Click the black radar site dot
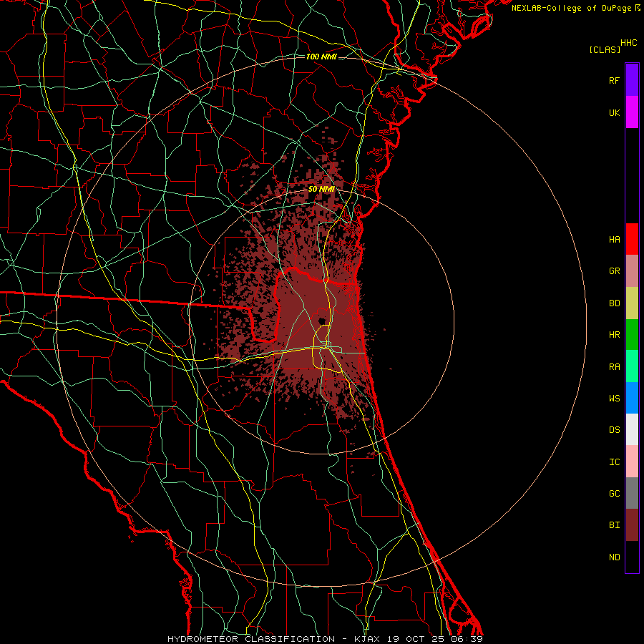 pos(322,321)
